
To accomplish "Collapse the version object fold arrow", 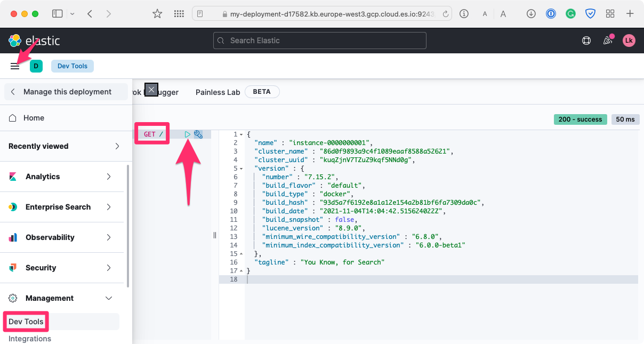I will pos(241,169).
